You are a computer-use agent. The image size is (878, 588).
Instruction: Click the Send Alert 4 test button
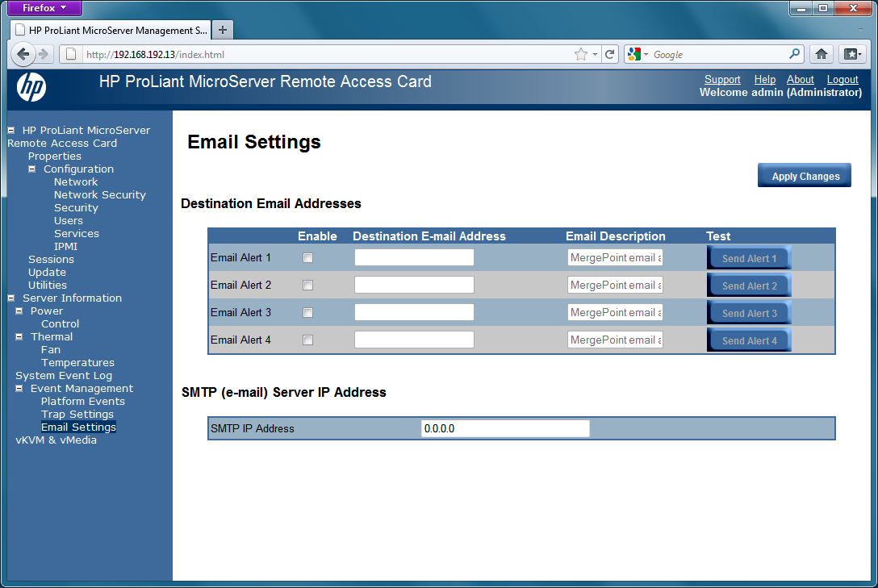click(749, 340)
